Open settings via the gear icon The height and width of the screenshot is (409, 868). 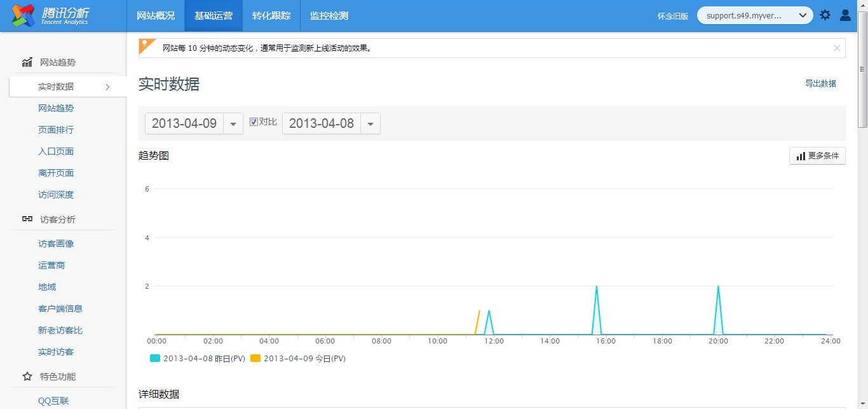[x=825, y=15]
